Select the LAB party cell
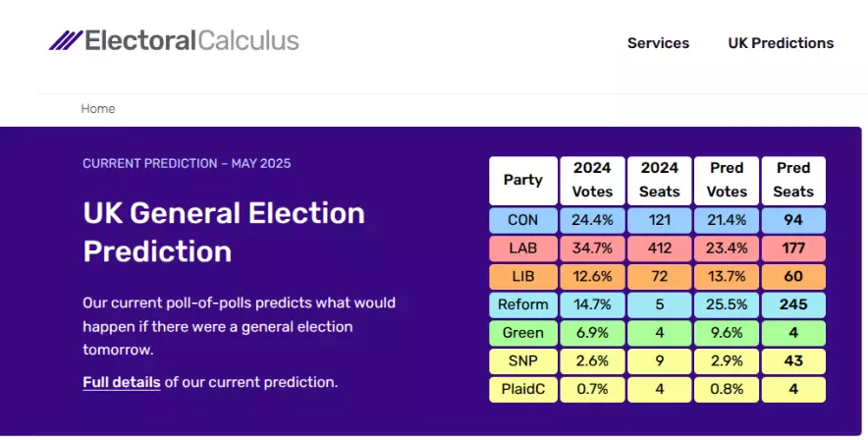The width and height of the screenshot is (868, 440). click(x=523, y=248)
